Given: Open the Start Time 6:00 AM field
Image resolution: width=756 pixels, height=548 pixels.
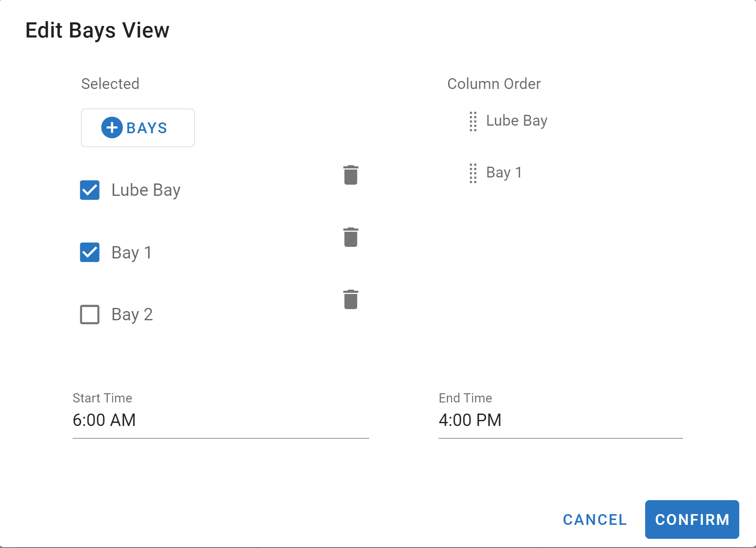Looking at the screenshot, I should (220, 420).
